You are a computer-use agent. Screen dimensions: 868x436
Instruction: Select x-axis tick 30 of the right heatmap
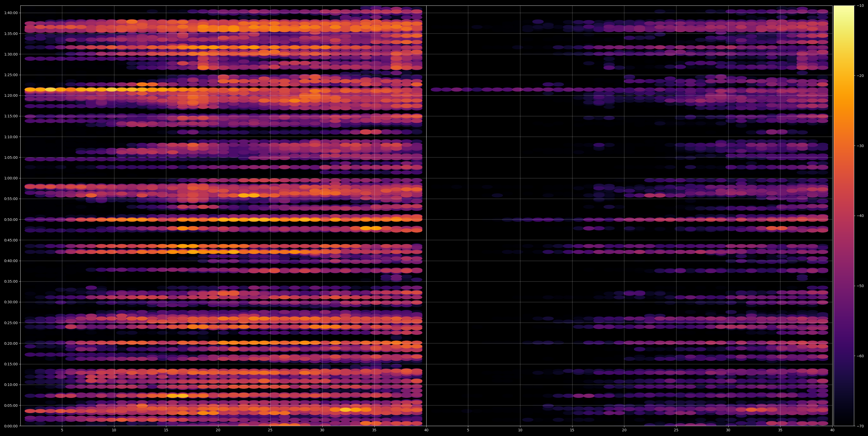point(728,430)
